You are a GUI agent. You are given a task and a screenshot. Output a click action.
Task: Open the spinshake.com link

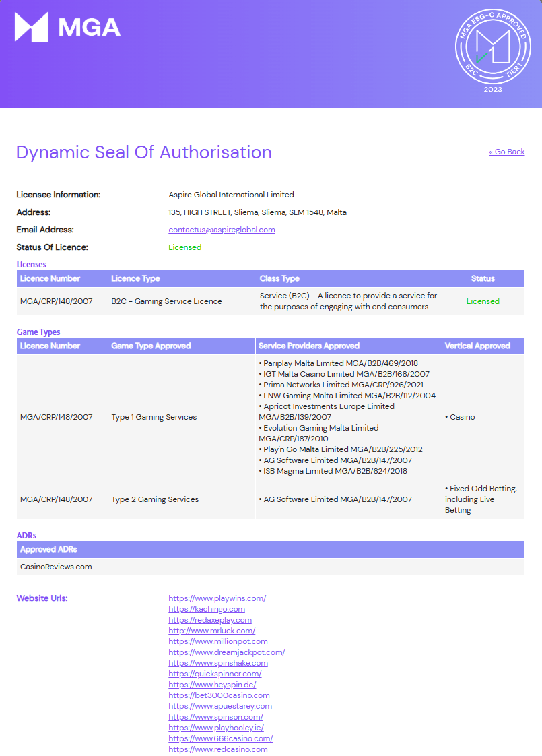pos(218,663)
